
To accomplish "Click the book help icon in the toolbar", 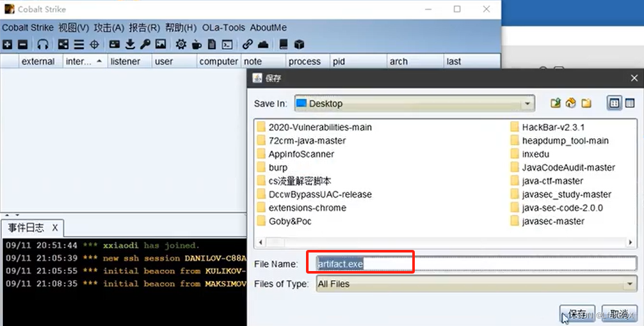I will click(284, 44).
